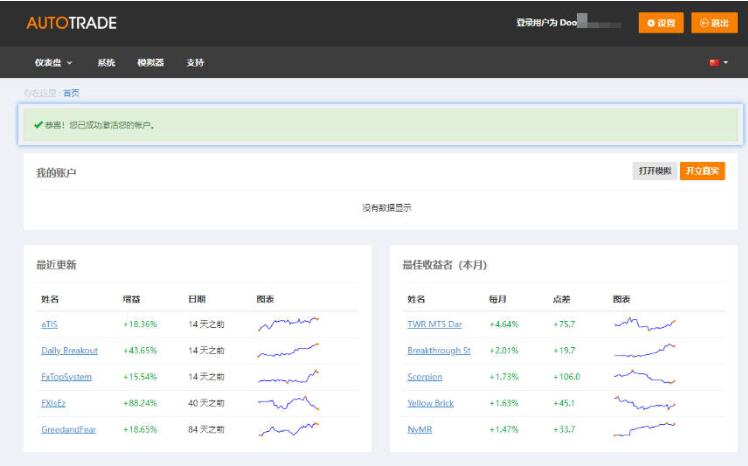The height and width of the screenshot is (466, 748).
Task: Open the aTIS system link
Action: point(50,324)
